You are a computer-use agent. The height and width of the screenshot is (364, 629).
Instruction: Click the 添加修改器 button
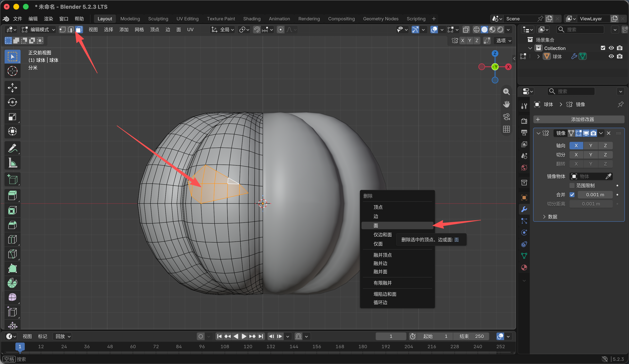(579, 119)
